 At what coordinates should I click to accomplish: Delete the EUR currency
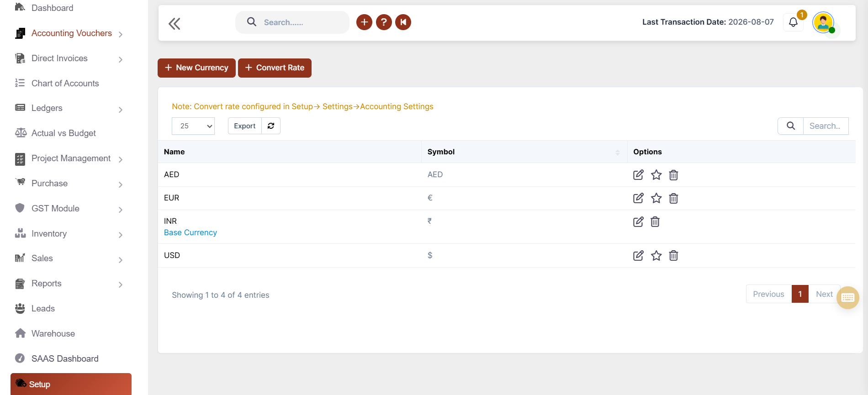click(673, 198)
